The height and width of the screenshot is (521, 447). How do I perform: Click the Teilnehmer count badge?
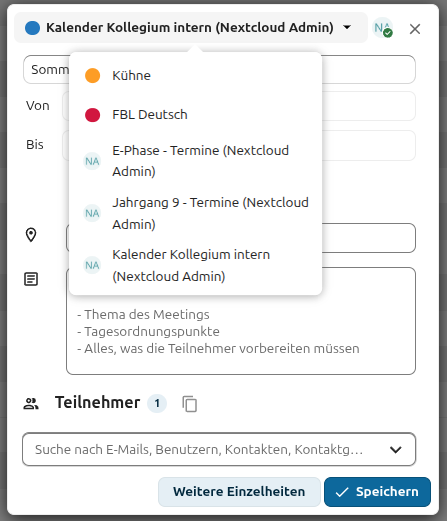tap(157, 403)
